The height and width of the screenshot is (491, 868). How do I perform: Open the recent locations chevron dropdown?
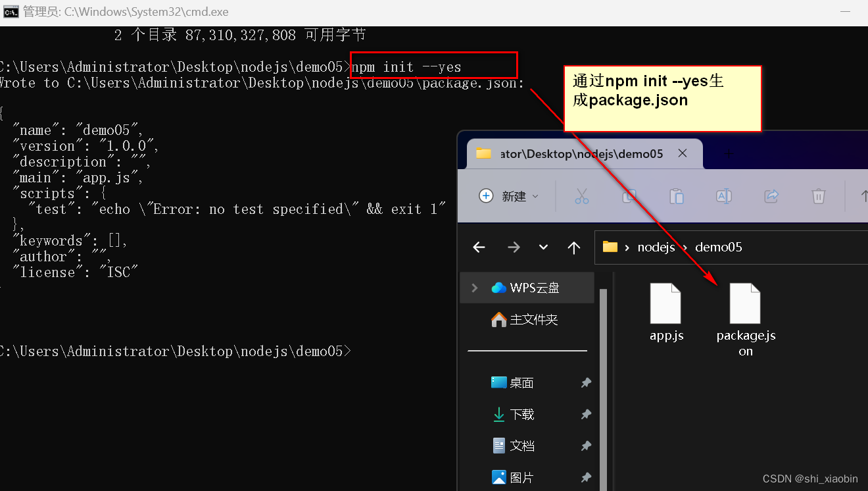(x=543, y=247)
